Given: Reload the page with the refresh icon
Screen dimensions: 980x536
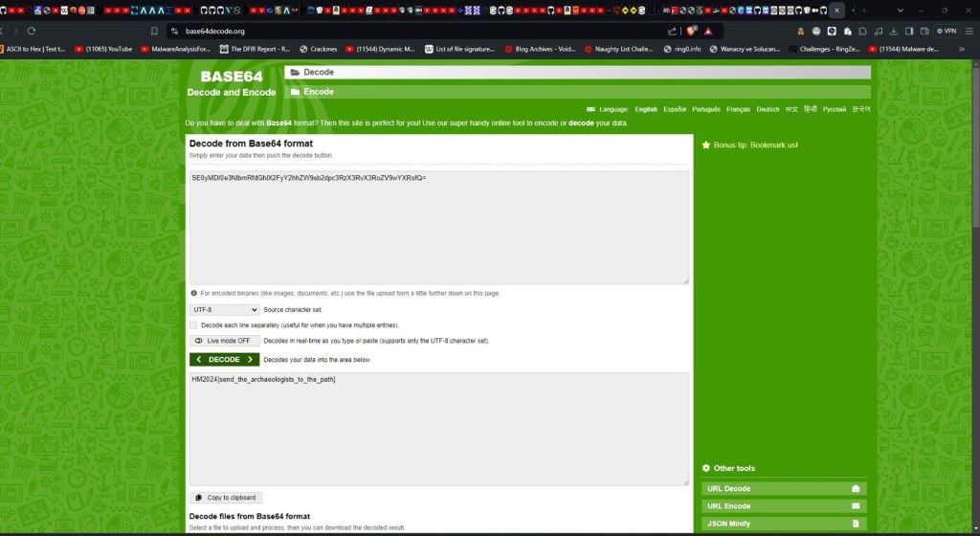Looking at the screenshot, I should 31,31.
